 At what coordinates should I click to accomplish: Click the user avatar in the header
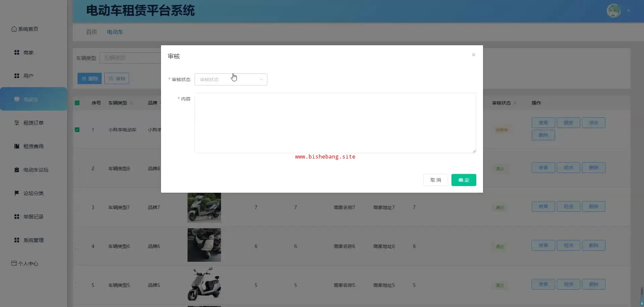click(614, 11)
